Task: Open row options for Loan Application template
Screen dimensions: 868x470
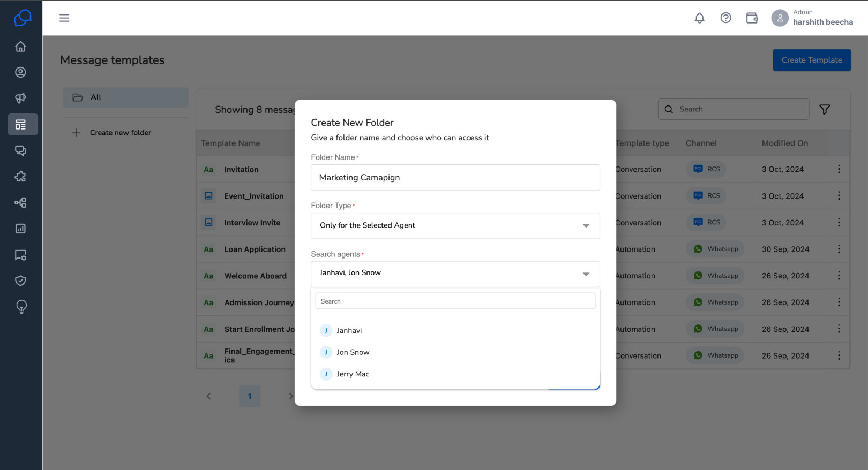Action: [x=839, y=249]
